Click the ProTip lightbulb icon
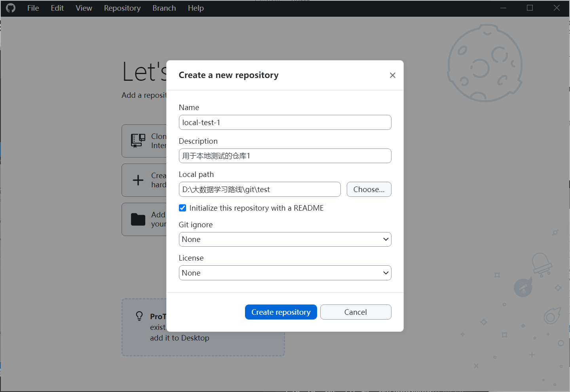570x392 pixels. pos(139,316)
